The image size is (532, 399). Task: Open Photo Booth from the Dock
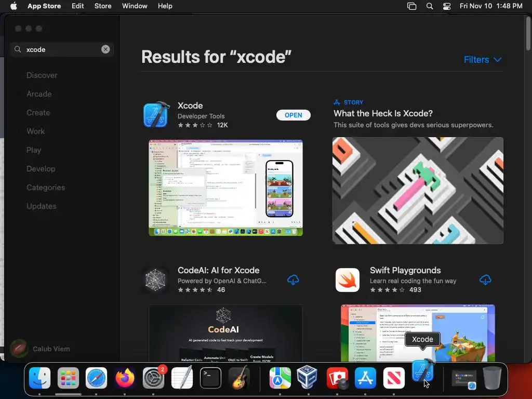(x=337, y=378)
